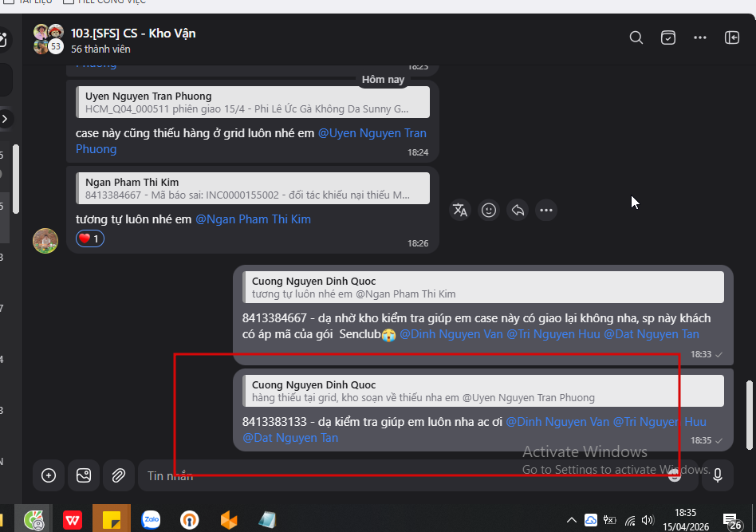The image size is (756, 532).
Task: Open the '56 thành viên' member list
Action: [100, 49]
